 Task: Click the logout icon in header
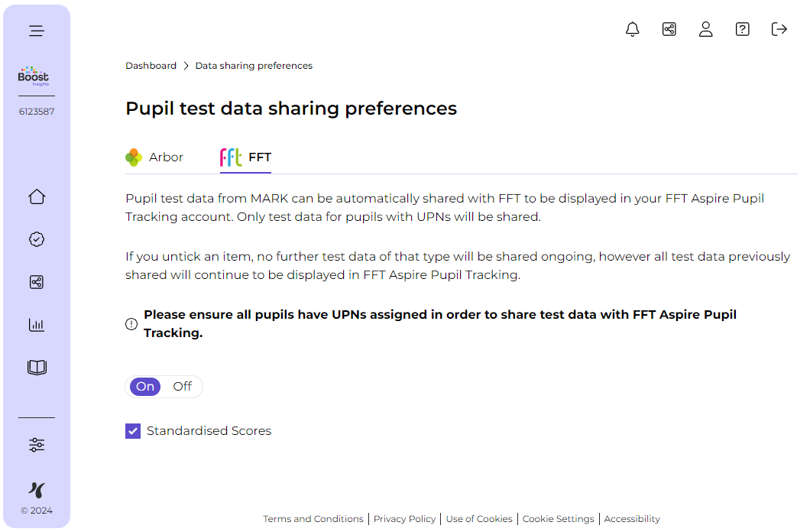pos(779,29)
